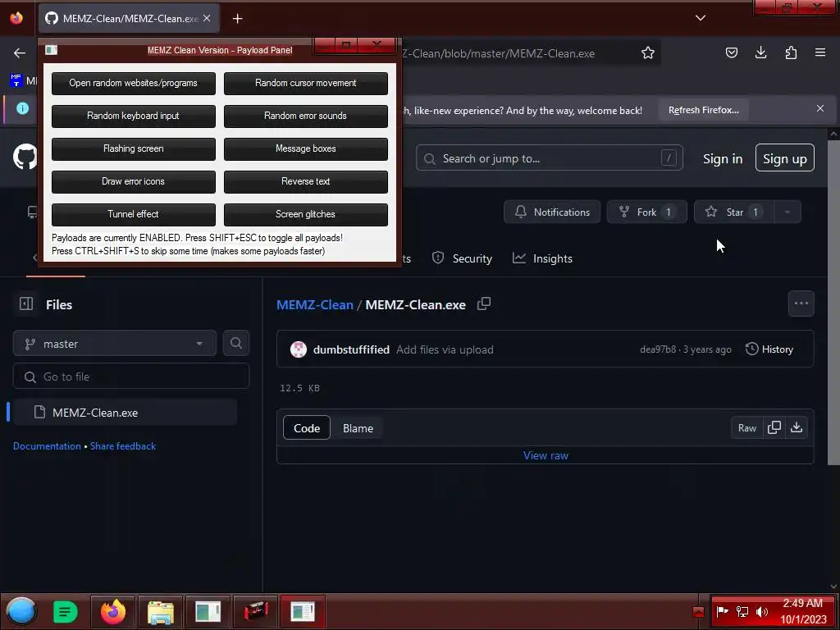Click the Sign up button

(785, 158)
